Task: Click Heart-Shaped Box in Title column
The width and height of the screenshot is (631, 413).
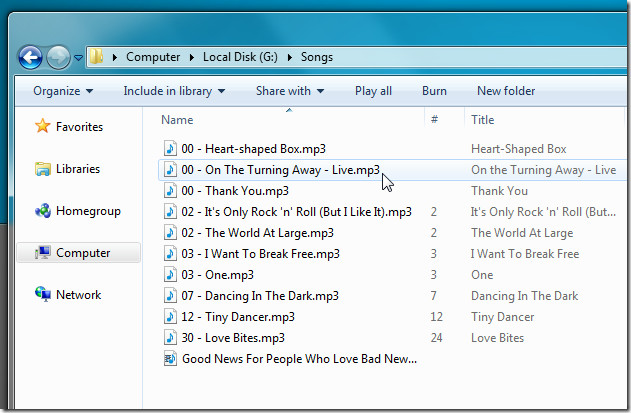Action: (518, 149)
